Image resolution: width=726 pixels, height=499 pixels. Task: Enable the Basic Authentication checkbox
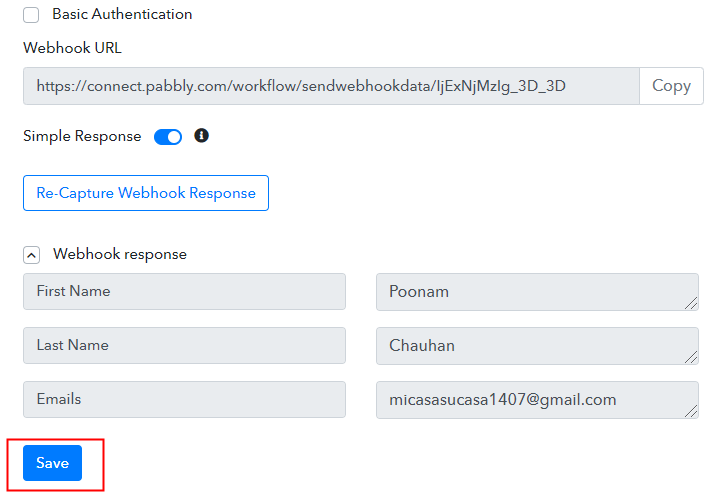tap(31, 15)
